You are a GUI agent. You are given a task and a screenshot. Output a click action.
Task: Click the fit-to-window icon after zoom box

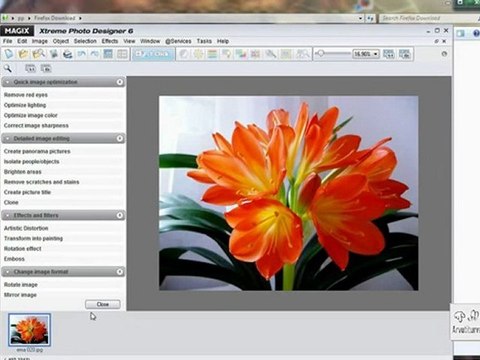point(404,54)
